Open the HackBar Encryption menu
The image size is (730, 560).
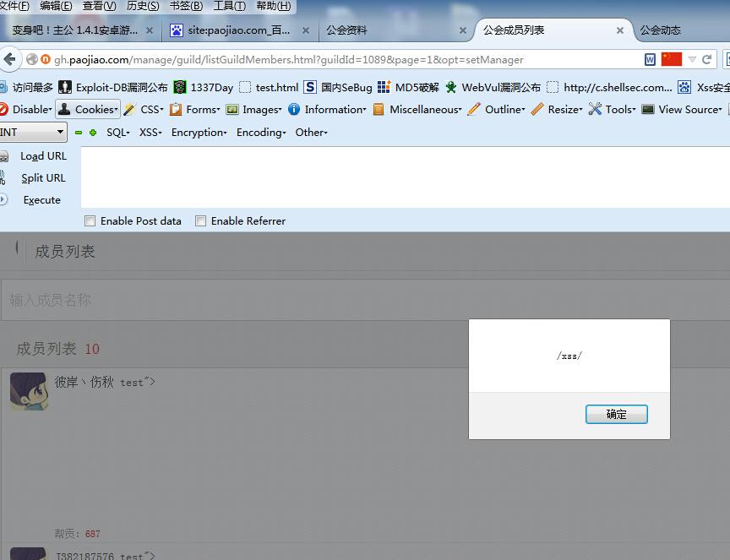click(199, 133)
